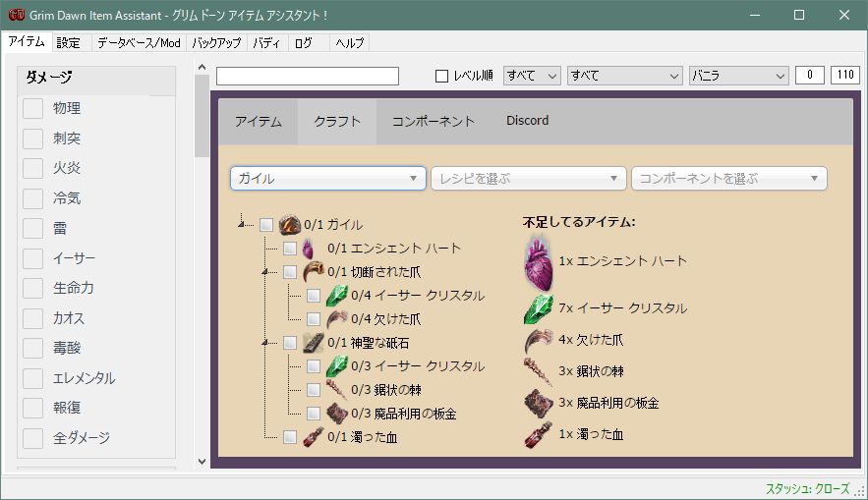Check the box for 0/1 濁った血 in tree
Screen dimensions: 868x500
[290, 437]
